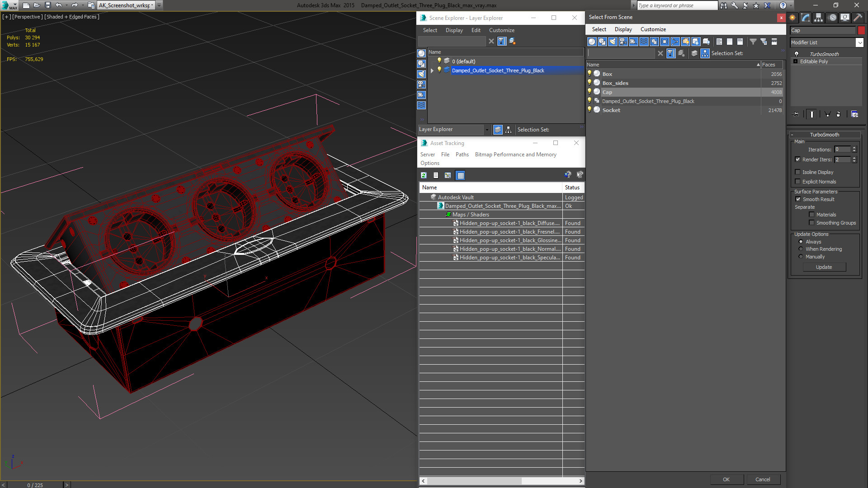Click the Open File icon

37,5
